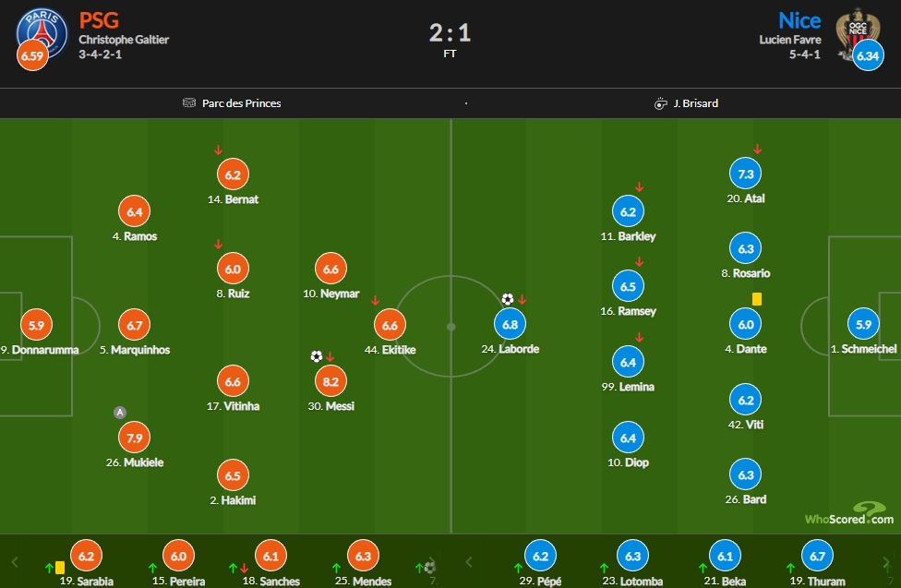The height and width of the screenshot is (588, 901).
Task: Click Messi's 8.2 rating circle
Action: [x=331, y=381]
